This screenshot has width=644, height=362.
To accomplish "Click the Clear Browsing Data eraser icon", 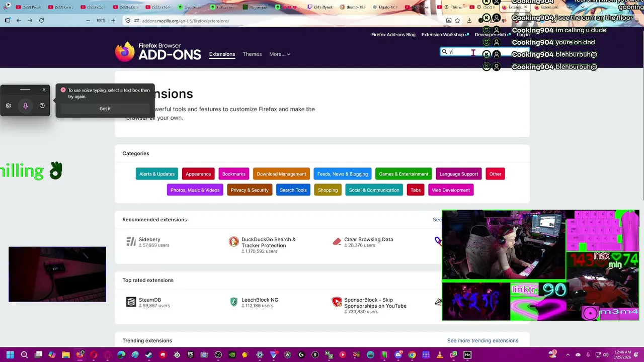I will 337,242.
